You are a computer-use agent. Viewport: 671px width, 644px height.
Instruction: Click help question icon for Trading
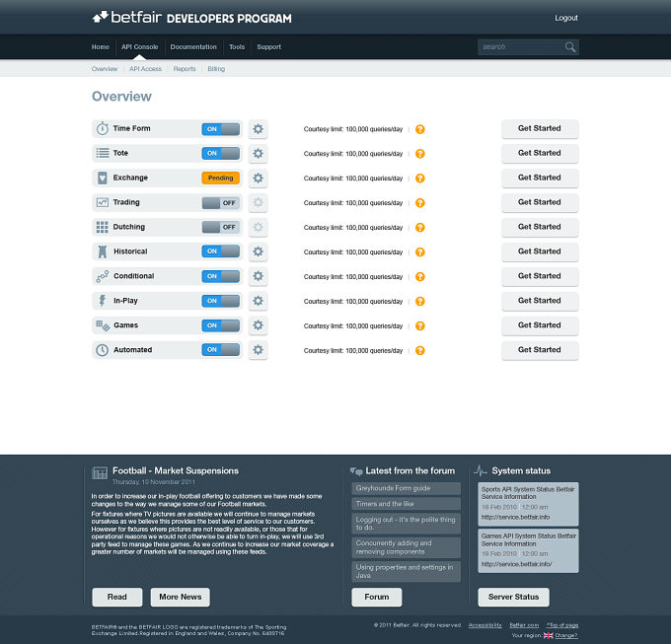tap(420, 203)
